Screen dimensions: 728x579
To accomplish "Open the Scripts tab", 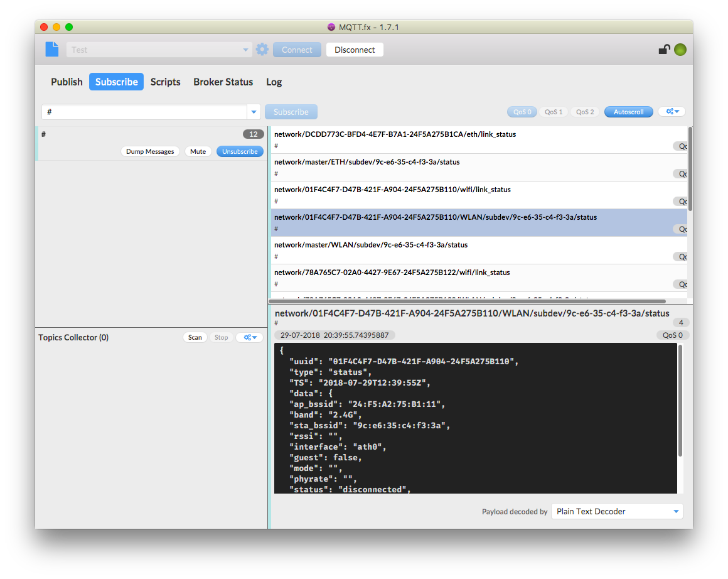I will coord(165,82).
